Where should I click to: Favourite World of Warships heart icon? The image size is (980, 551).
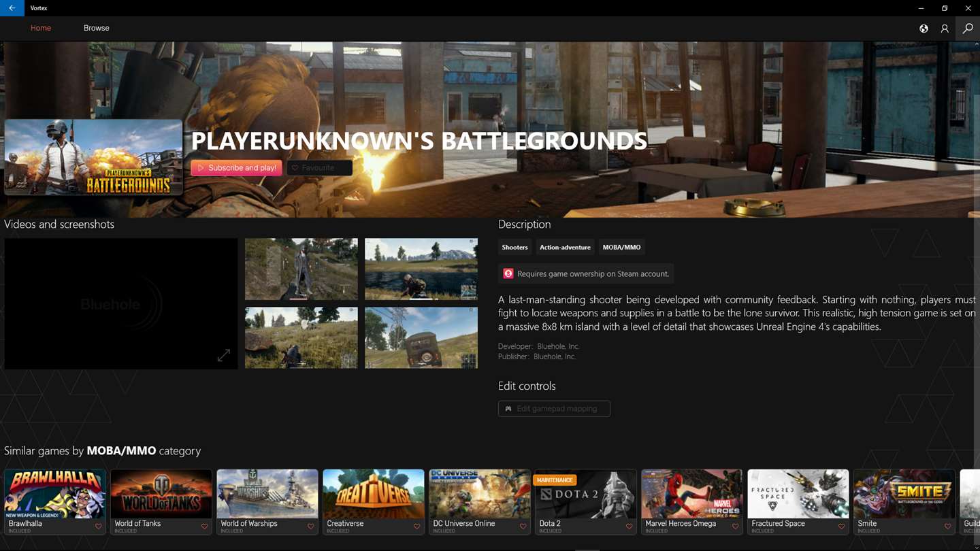click(310, 526)
